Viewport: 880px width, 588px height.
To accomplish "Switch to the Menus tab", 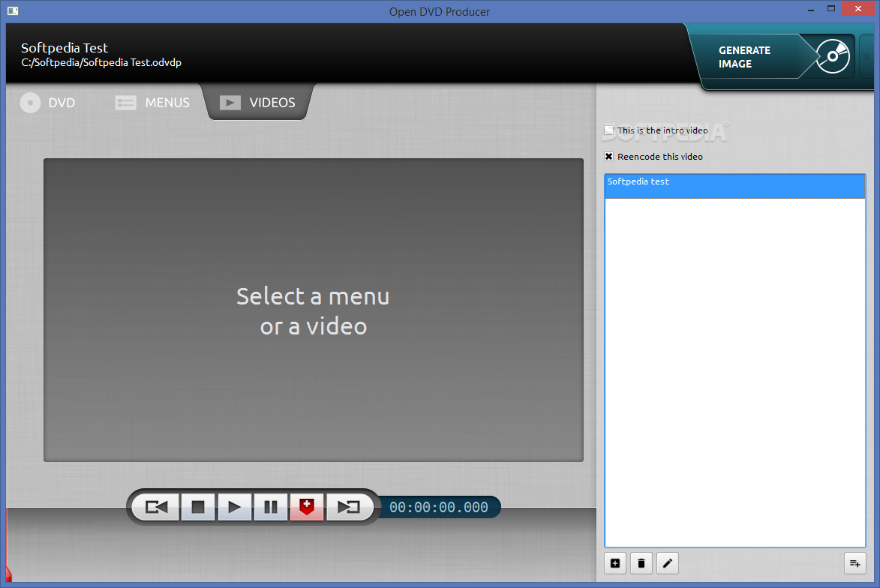I will (x=152, y=103).
